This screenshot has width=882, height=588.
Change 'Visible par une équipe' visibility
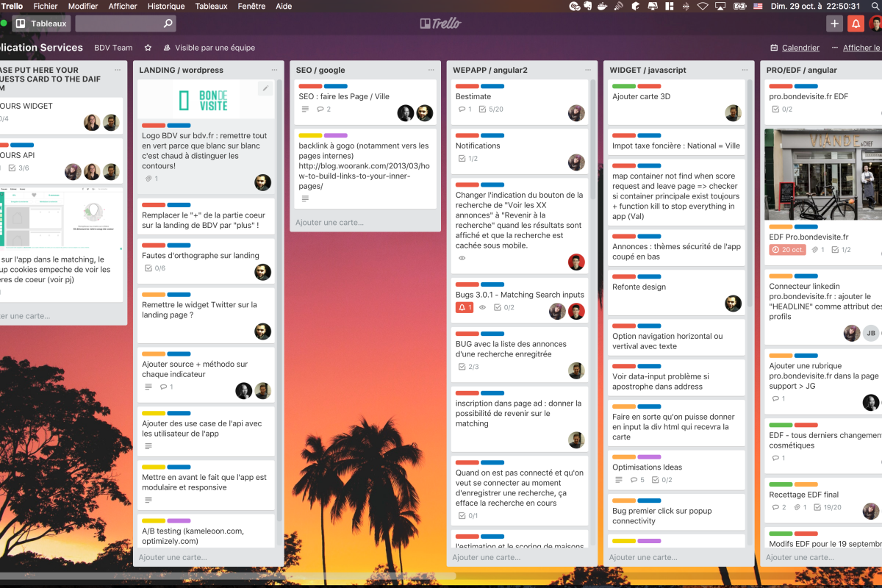(209, 48)
